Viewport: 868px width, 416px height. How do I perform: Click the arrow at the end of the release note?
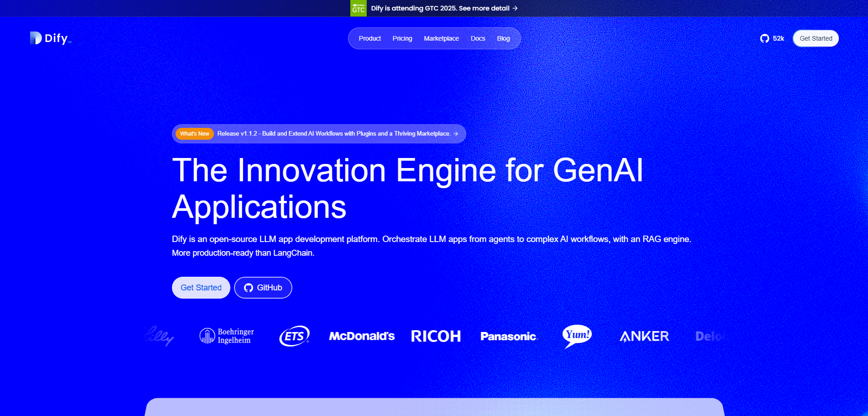[x=456, y=134]
